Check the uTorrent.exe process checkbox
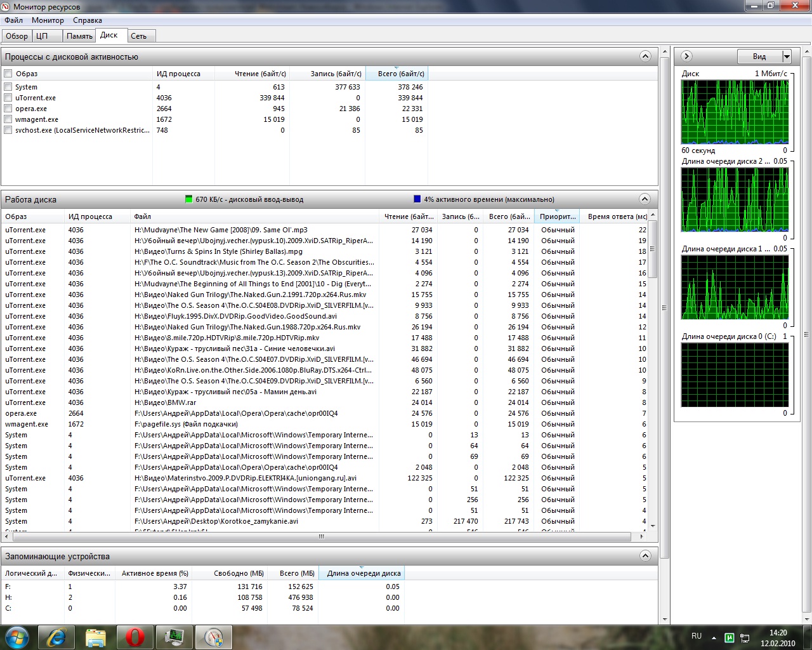 pyautogui.click(x=8, y=98)
